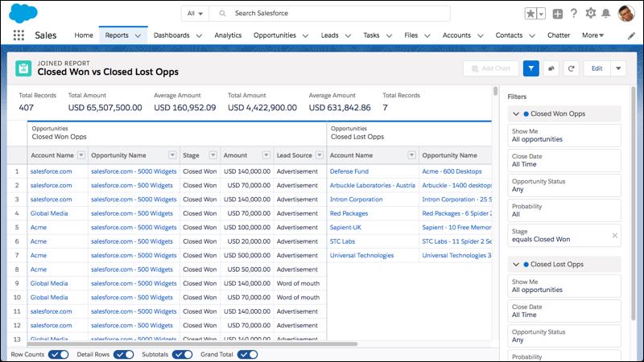
Task: Open the dropdown arrow next to Edit
Action: [617, 68]
